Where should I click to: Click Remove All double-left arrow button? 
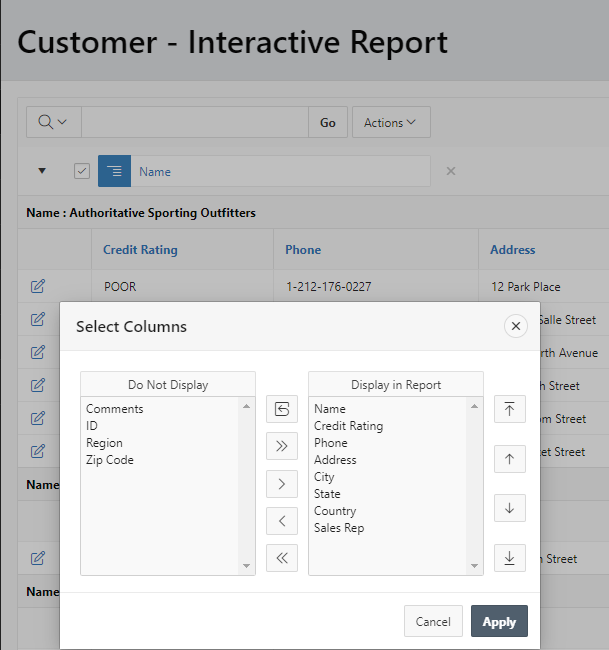pyautogui.click(x=282, y=558)
